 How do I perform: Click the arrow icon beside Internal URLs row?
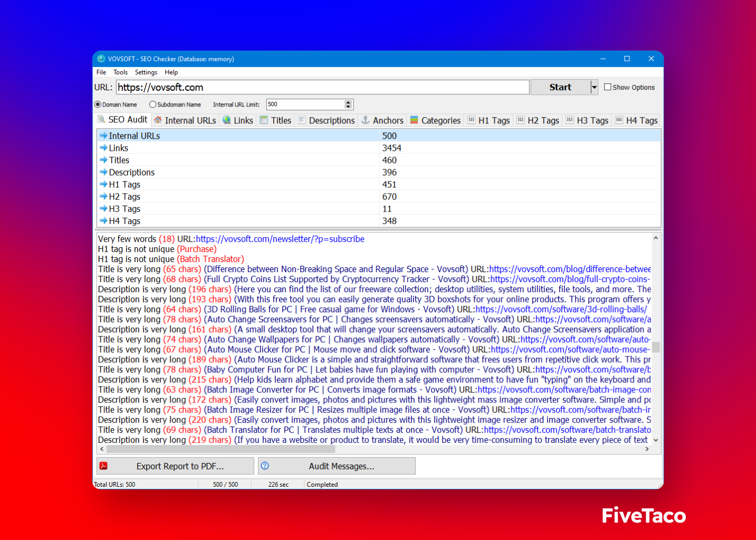(x=103, y=136)
